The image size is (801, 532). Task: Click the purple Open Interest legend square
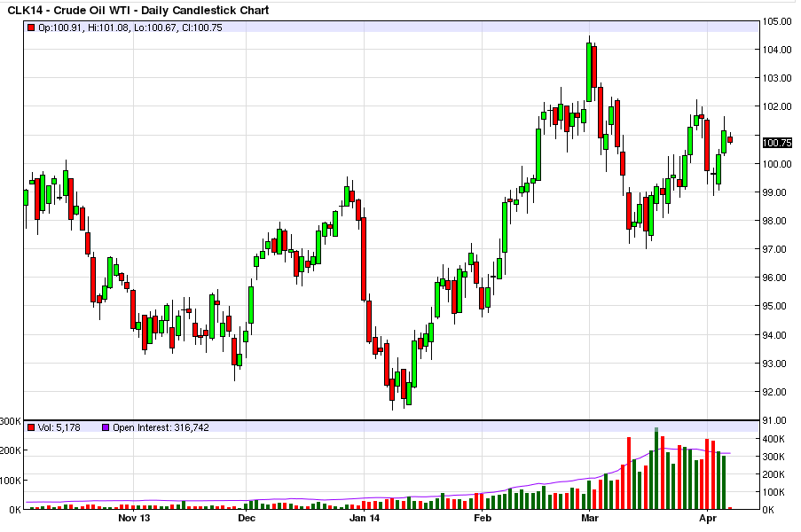tap(106, 427)
